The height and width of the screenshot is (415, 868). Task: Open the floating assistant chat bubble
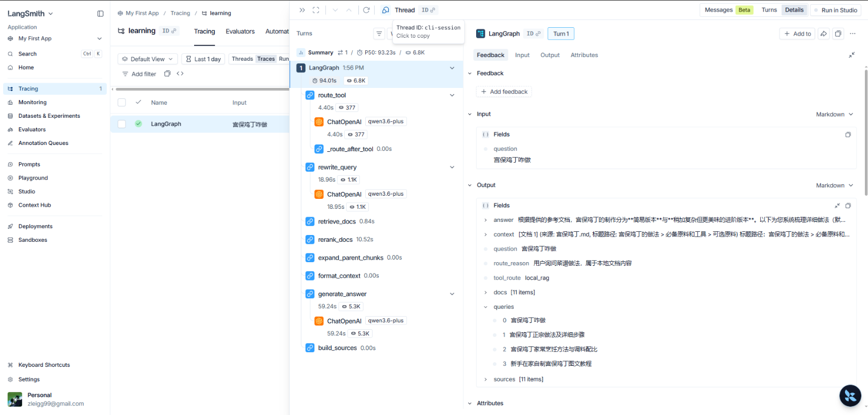tap(850, 396)
